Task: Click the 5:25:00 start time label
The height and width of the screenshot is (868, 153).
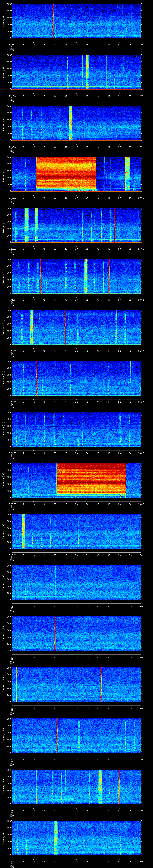Action: click(x=12, y=504)
